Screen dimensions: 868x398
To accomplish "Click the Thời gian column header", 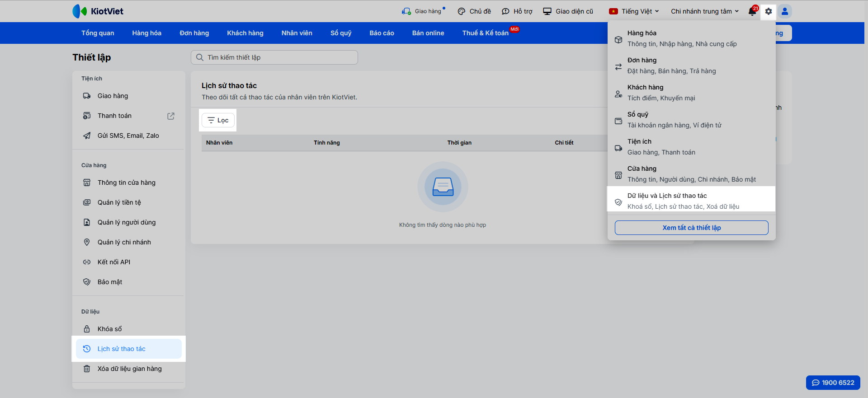I will [459, 143].
